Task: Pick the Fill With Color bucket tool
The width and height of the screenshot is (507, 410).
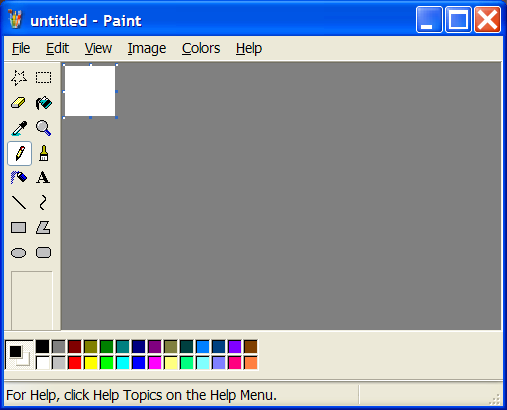Action: click(44, 103)
